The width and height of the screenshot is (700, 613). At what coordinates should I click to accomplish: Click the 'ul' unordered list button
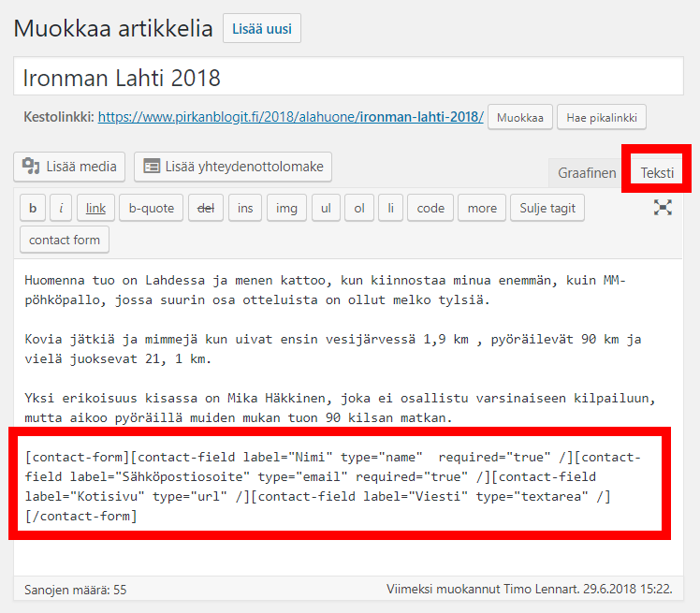tap(325, 208)
